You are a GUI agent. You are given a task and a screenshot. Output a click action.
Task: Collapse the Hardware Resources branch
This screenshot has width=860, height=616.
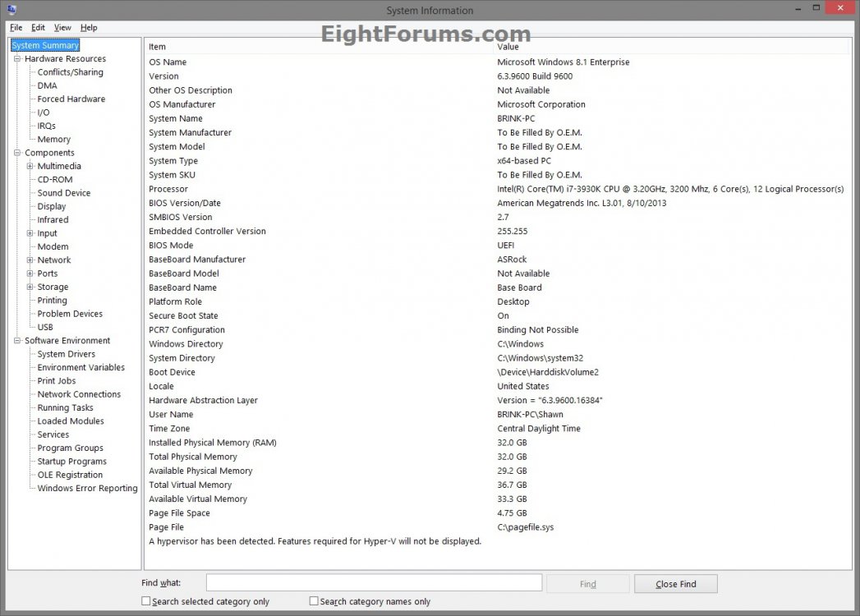click(x=17, y=58)
